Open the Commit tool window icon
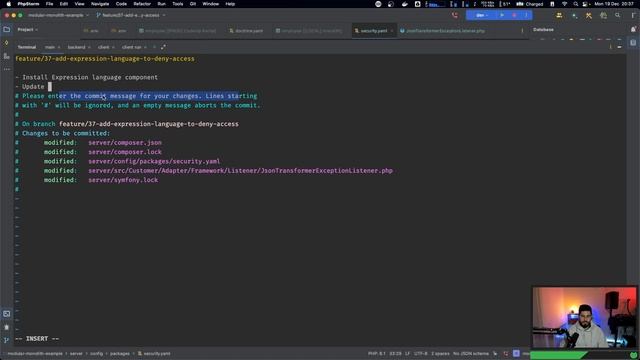 coord(7,42)
